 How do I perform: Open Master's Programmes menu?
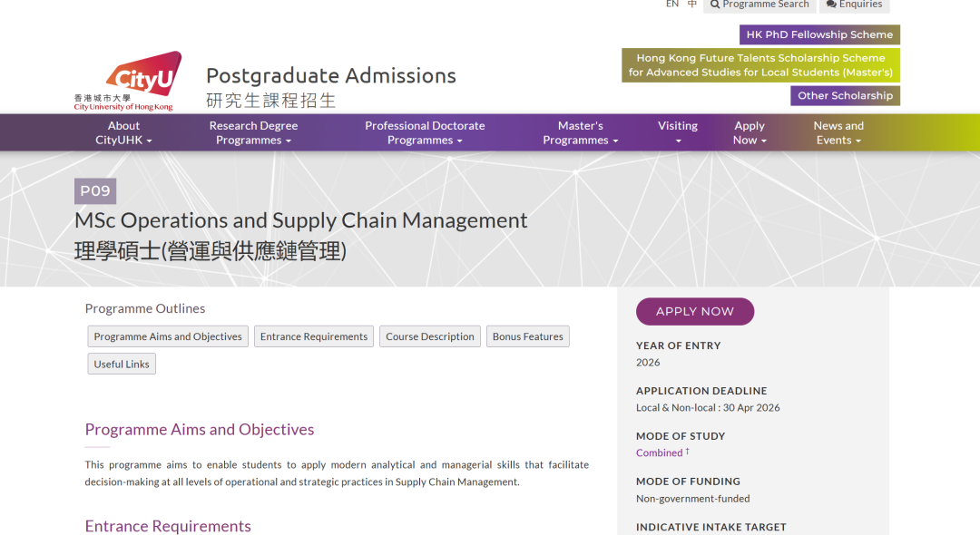(580, 132)
